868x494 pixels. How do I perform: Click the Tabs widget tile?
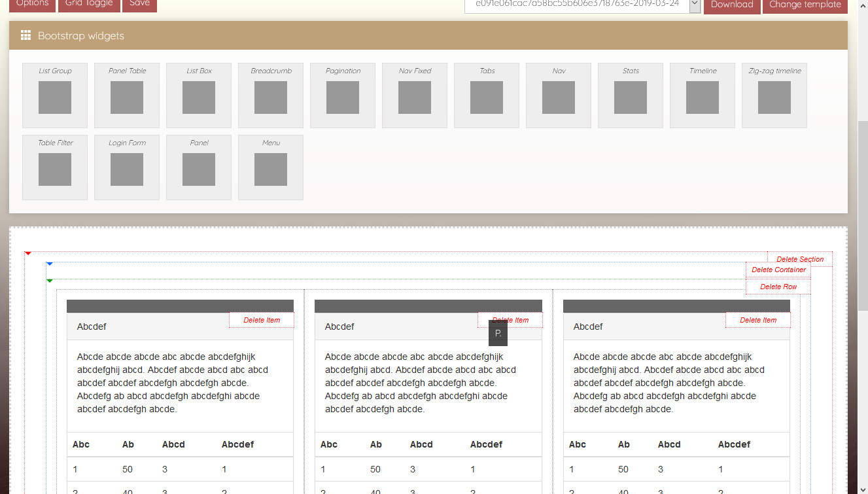(x=487, y=96)
